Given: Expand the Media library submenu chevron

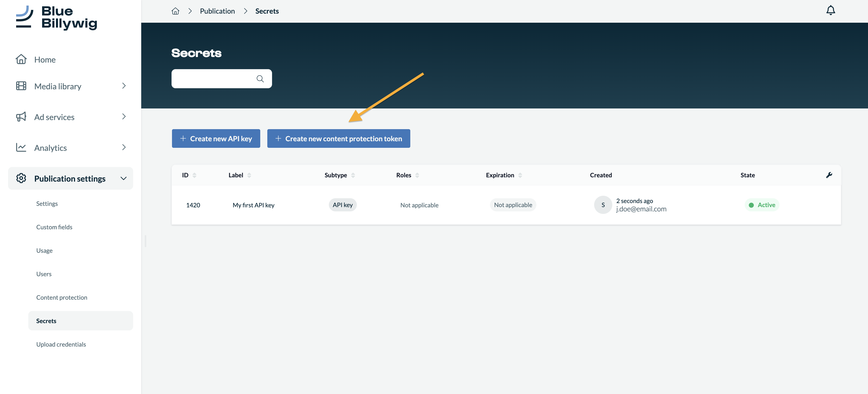Looking at the screenshot, I should (x=124, y=86).
